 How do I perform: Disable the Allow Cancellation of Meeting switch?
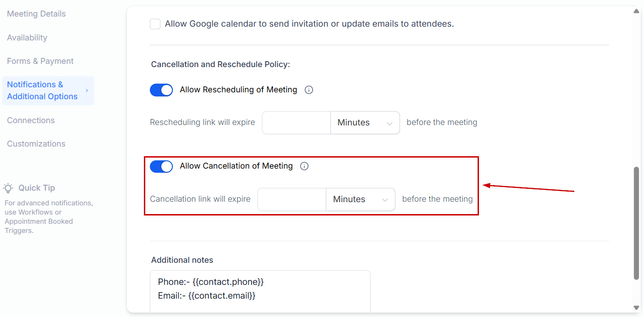click(161, 166)
